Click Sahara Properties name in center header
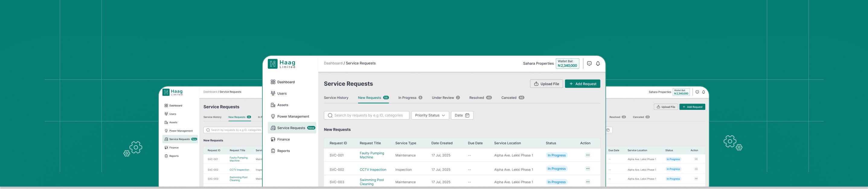Viewport: 868px width, 189px height. (538, 63)
